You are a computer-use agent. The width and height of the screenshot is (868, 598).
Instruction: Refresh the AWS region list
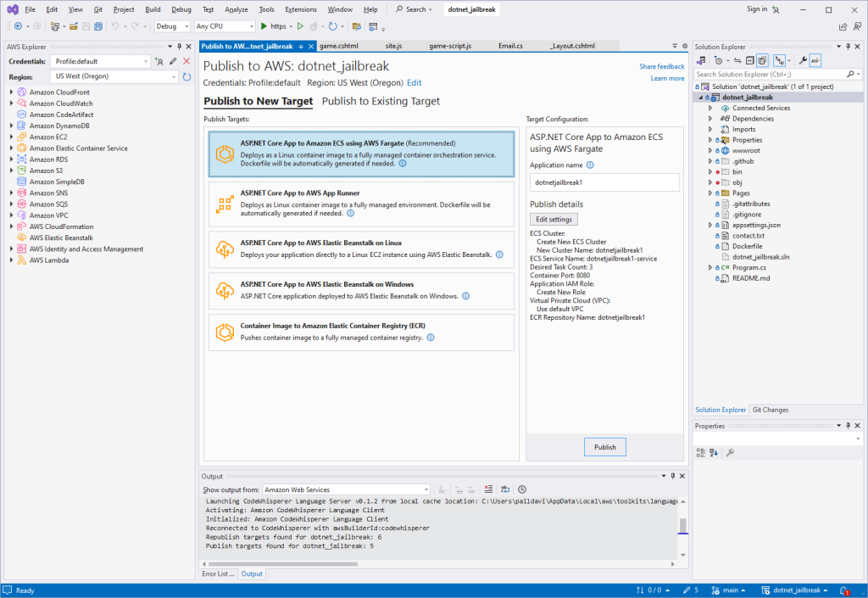[186, 76]
